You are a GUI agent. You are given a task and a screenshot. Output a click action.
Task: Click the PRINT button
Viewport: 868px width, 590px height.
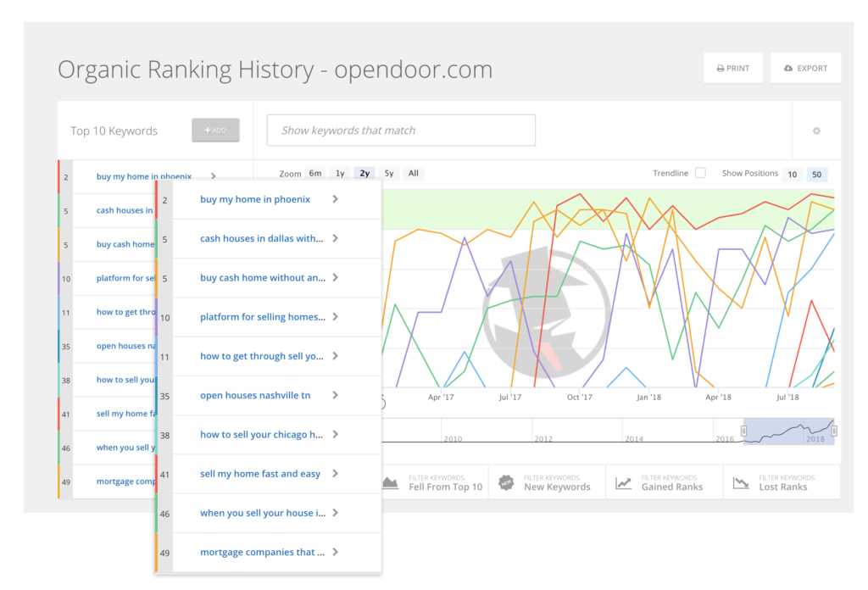[x=733, y=67]
